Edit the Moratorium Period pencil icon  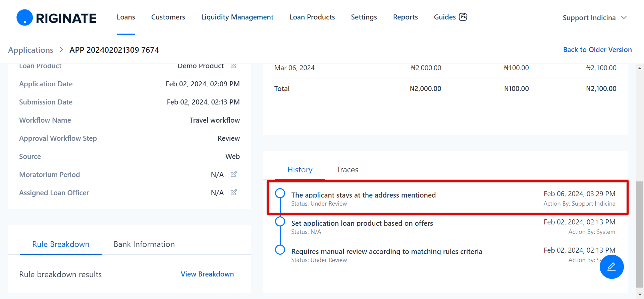(x=234, y=174)
